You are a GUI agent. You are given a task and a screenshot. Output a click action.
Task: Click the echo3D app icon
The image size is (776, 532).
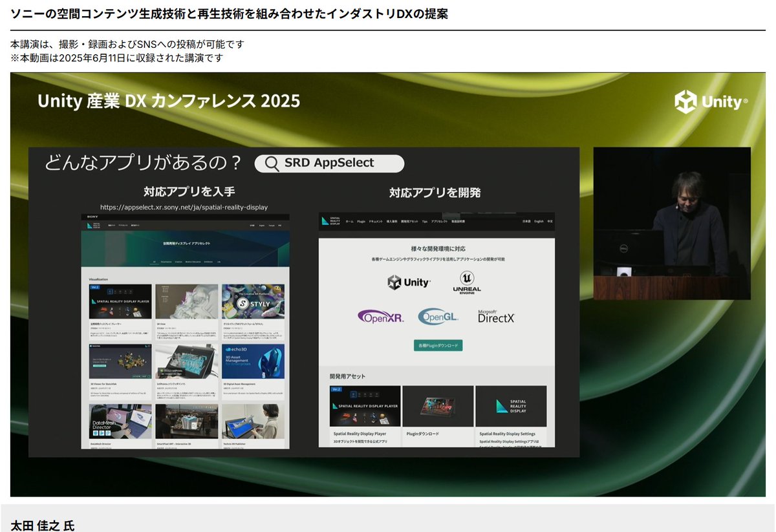click(252, 362)
